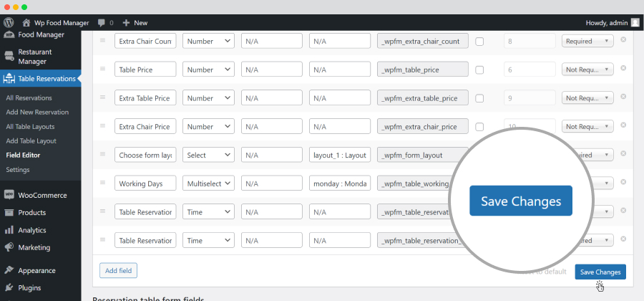The width and height of the screenshot is (644, 301).
Task: Toggle checkbox for _wpfm_extra_chair_count
Action: (x=479, y=42)
